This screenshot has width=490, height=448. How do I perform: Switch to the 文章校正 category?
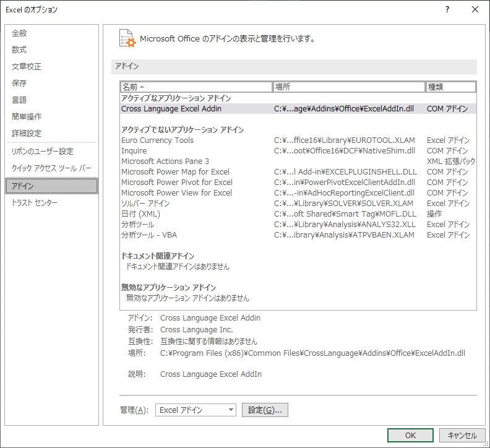coord(27,67)
